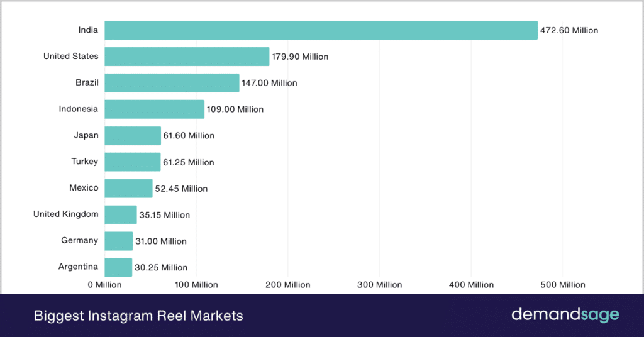Click the '100 Million' axis label
The height and width of the screenshot is (337, 644).
(x=196, y=285)
